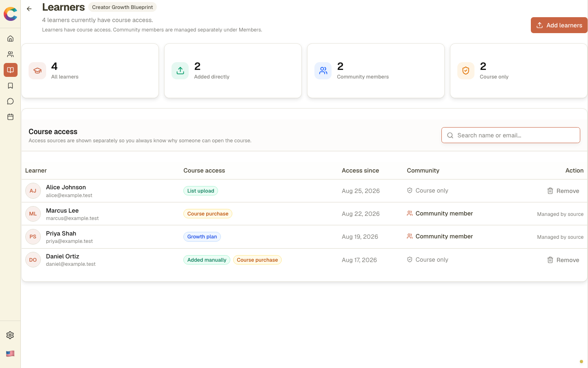Click the Access since column header
Screen dimensions: 588x368
[360, 171]
